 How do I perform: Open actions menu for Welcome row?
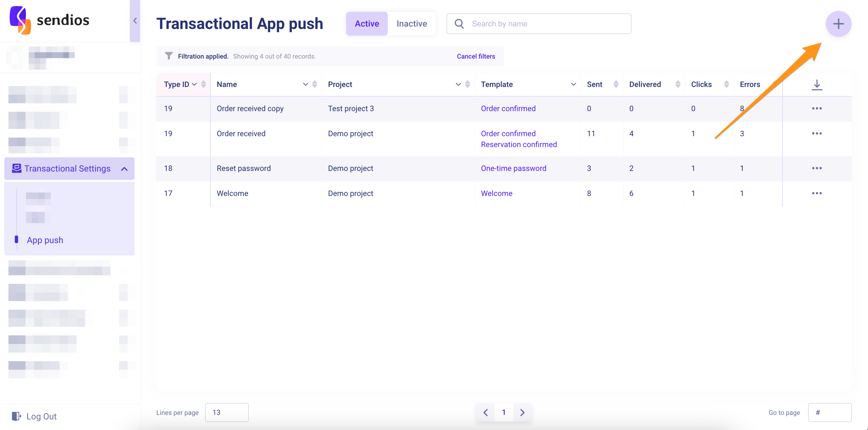point(816,193)
